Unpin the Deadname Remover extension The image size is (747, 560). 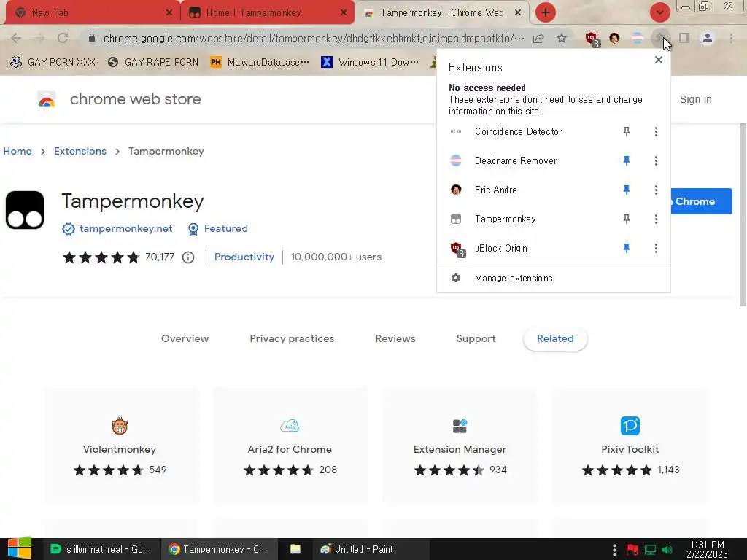tap(627, 161)
